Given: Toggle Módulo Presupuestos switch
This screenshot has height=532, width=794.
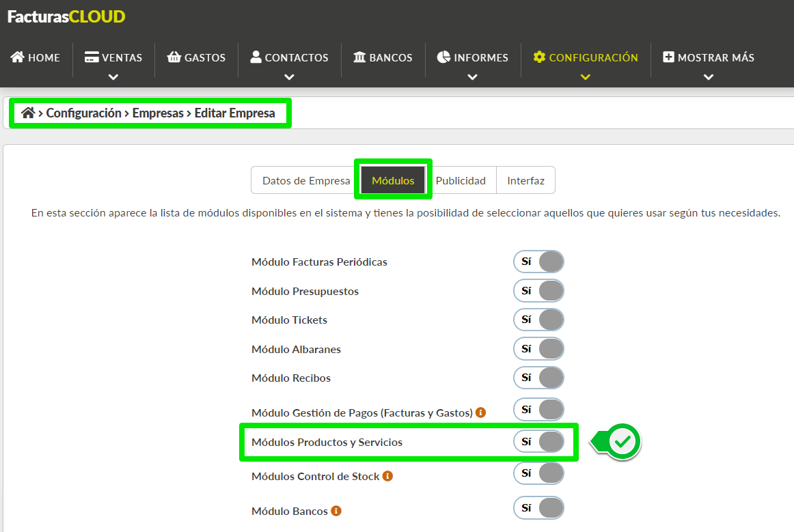Looking at the screenshot, I should coord(538,291).
